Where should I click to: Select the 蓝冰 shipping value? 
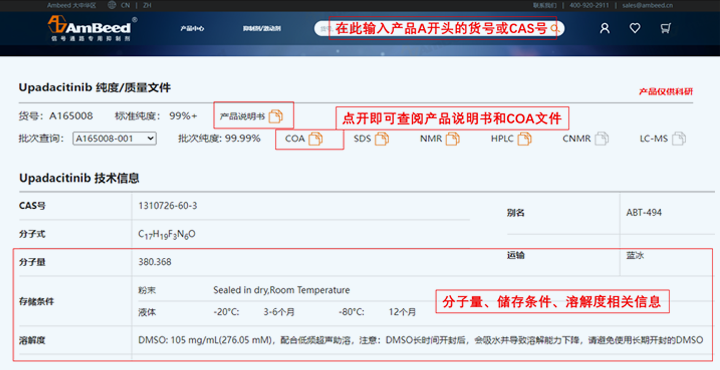[635, 255]
